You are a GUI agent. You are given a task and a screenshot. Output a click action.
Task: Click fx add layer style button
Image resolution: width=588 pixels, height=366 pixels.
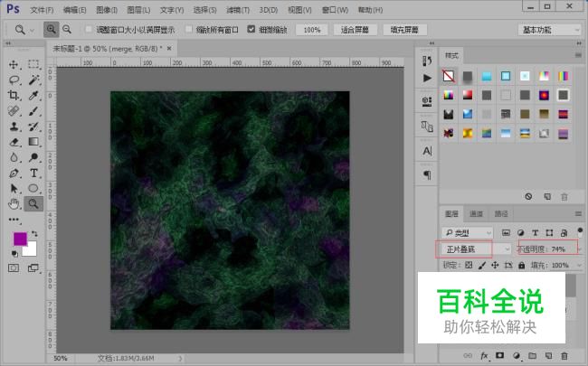pyautogui.click(x=484, y=355)
